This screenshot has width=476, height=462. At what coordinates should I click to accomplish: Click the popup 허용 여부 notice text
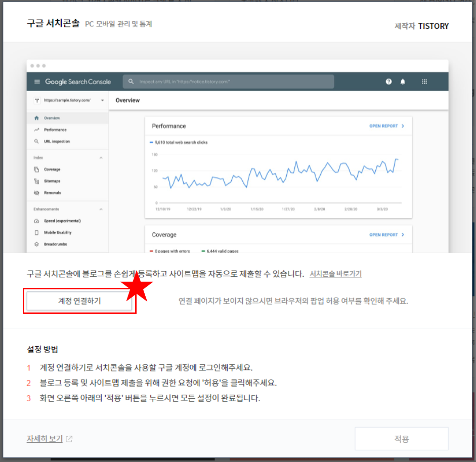(x=293, y=301)
